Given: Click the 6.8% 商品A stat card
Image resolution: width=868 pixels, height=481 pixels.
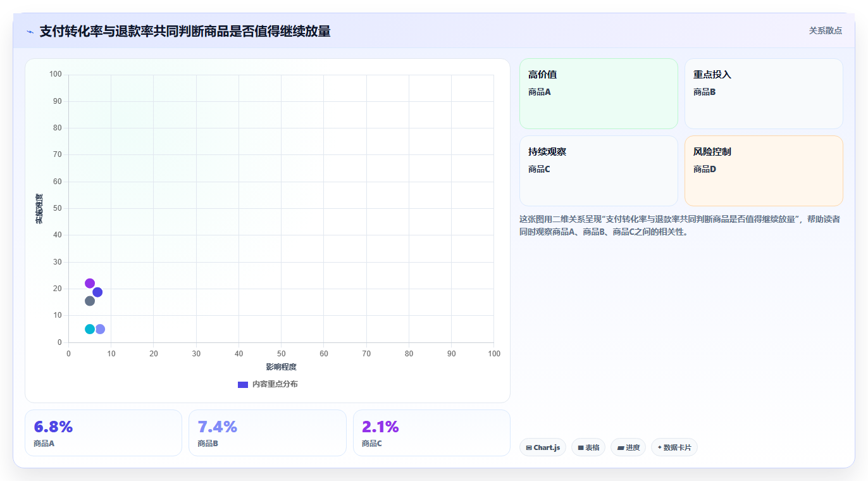Looking at the screenshot, I should click(103, 433).
